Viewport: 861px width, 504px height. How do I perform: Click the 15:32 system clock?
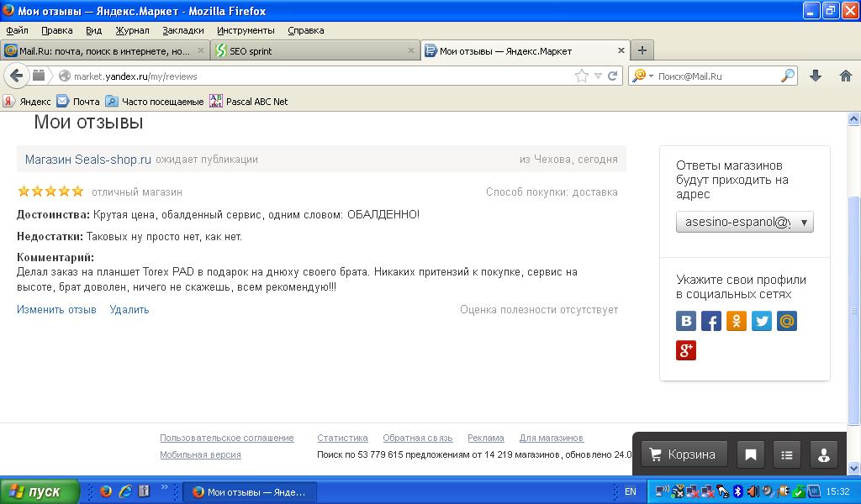(838, 491)
